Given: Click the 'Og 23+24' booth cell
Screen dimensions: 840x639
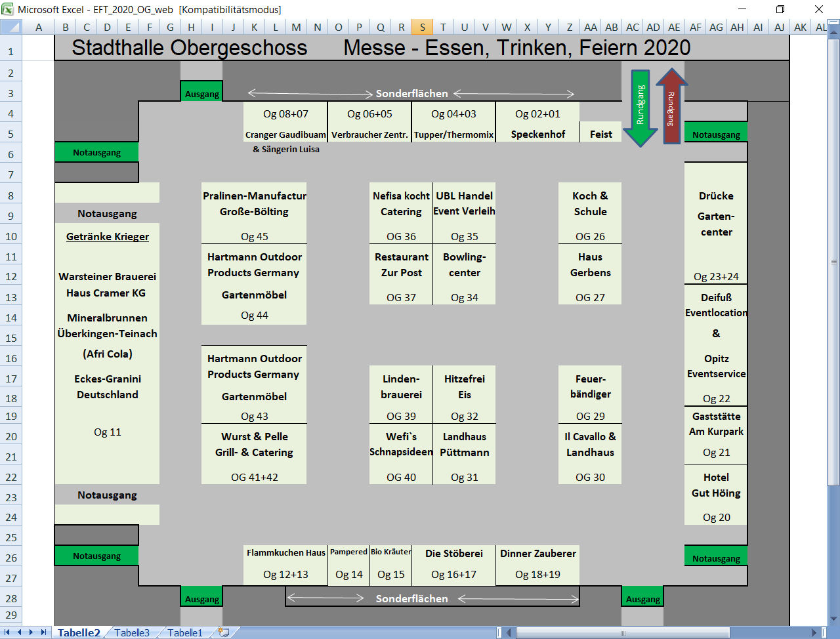Looking at the screenshot, I should (716, 277).
